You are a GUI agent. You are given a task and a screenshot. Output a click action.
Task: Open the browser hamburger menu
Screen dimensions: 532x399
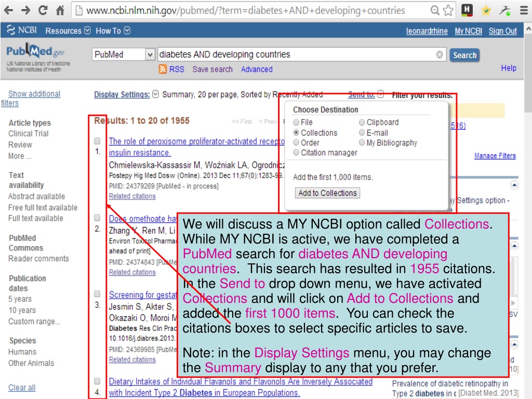point(524,10)
